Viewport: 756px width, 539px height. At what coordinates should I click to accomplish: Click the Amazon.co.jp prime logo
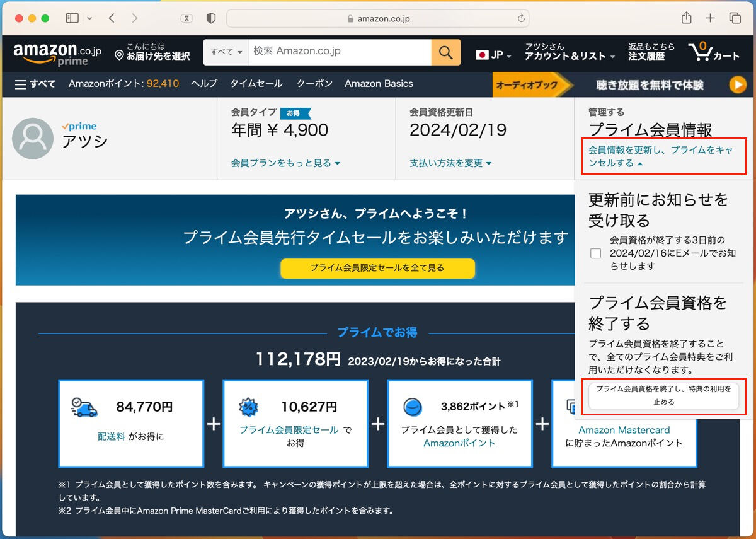click(57, 54)
